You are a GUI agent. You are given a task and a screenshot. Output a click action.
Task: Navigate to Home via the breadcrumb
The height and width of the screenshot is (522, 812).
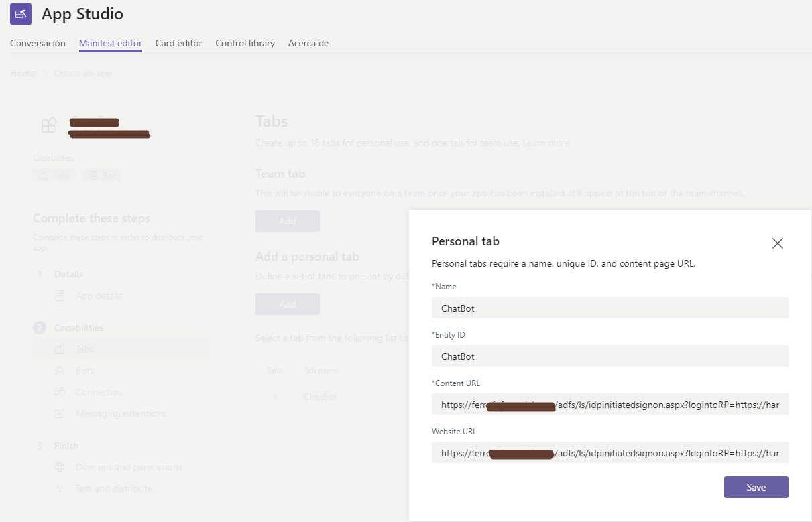(22, 73)
